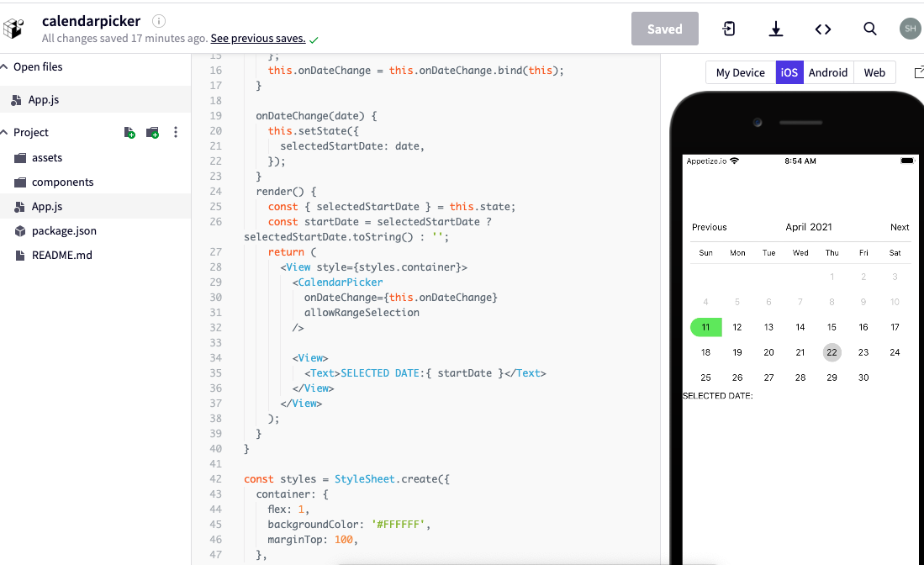This screenshot has width=924, height=565.
Task: Click the log in icon beside Saved
Action: (x=729, y=29)
